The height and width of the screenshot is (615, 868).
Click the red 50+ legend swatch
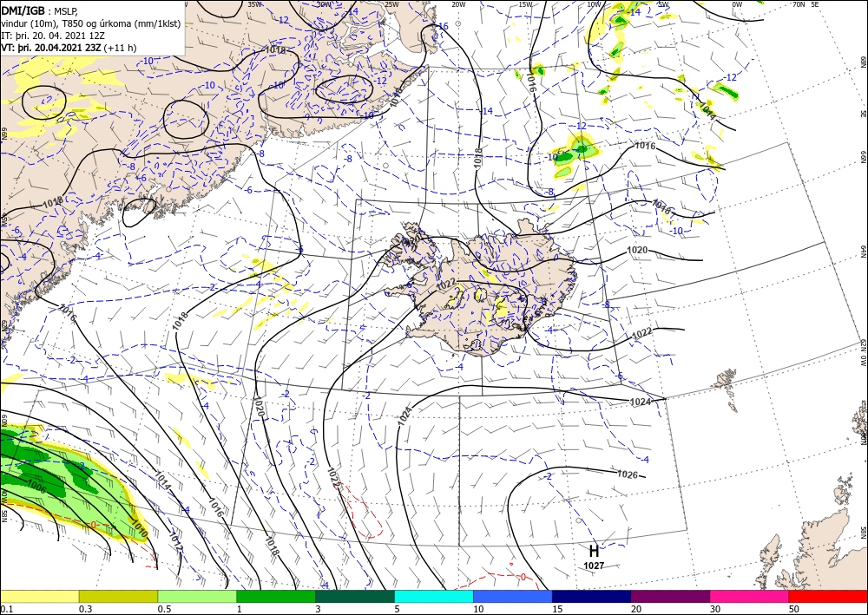[x=828, y=596]
